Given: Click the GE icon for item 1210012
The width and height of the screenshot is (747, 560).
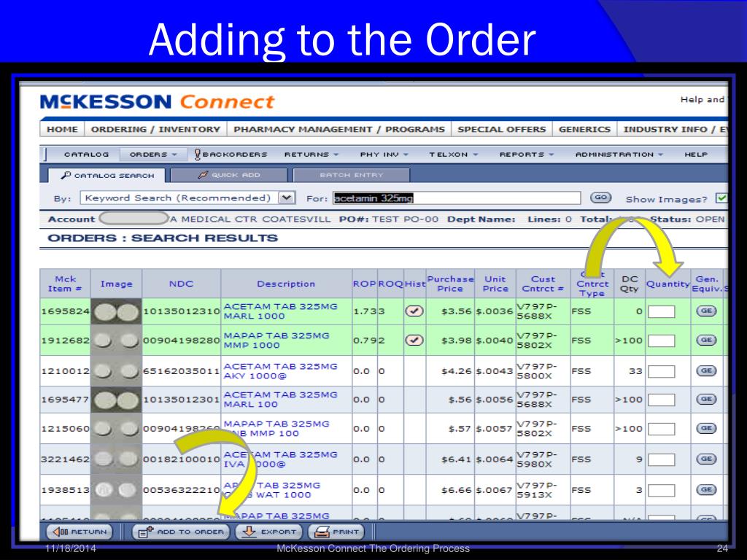Looking at the screenshot, I should [x=706, y=370].
